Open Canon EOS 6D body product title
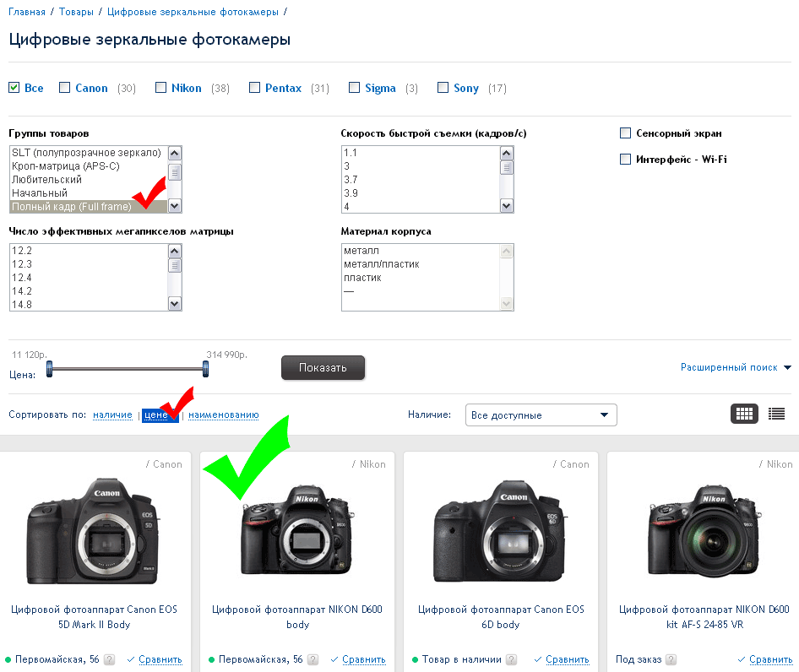 tap(501, 617)
